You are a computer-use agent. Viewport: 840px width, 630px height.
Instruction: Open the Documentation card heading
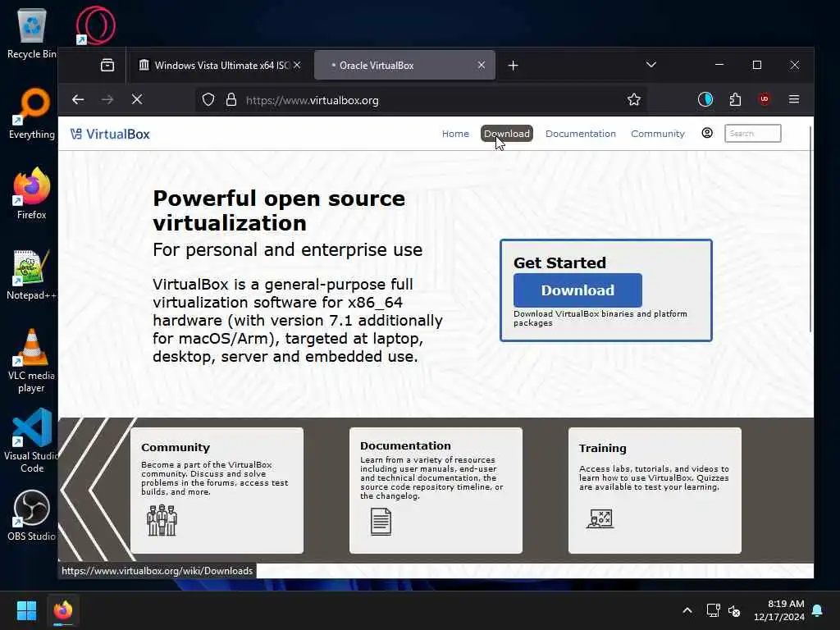(405, 445)
